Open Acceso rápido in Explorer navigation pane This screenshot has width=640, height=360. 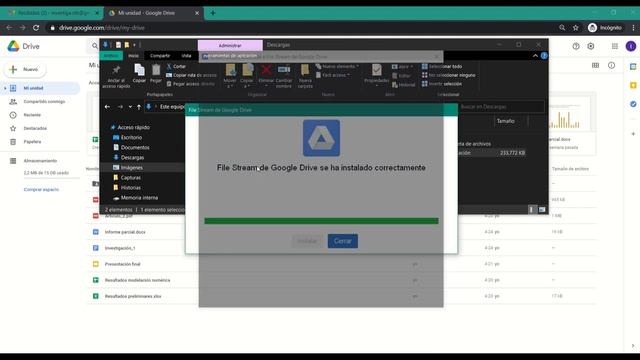pyautogui.click(x=133, y=127)
